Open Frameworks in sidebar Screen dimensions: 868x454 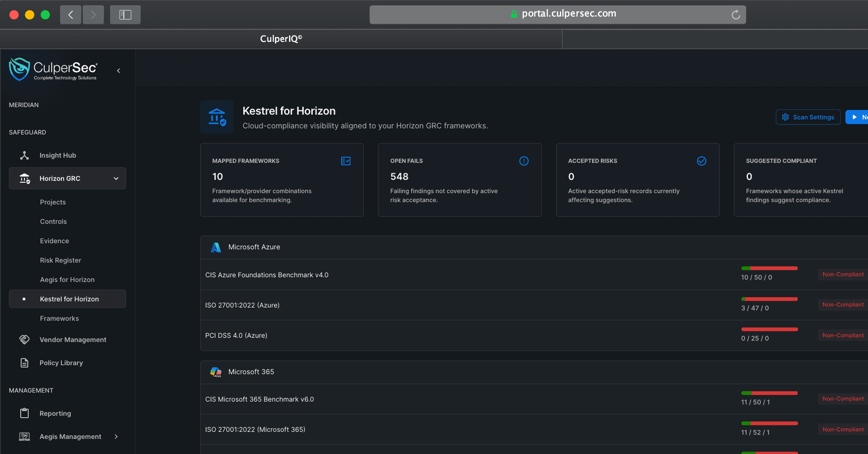coord(60,319)
